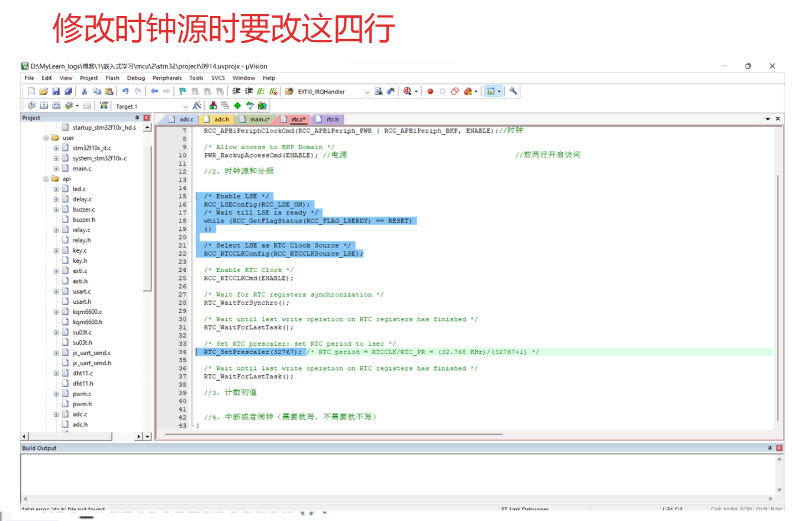
Task: Open the Flash menu
Action: (112, 78)
